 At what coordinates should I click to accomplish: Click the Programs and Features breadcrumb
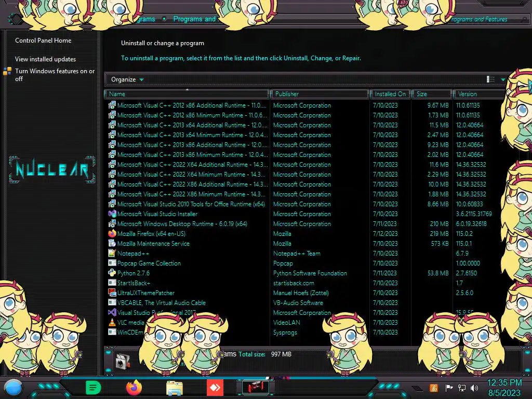tap(194, 19)
